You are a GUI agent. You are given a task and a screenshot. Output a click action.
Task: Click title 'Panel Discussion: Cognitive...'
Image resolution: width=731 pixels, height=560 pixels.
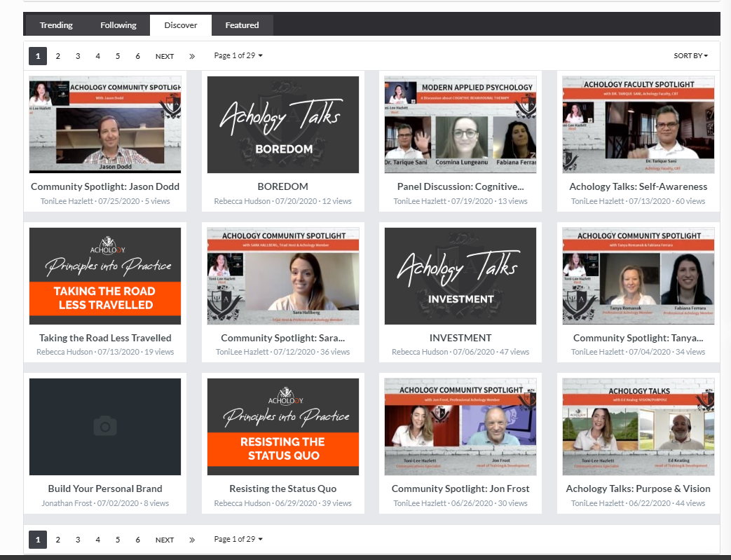[460, 186]
